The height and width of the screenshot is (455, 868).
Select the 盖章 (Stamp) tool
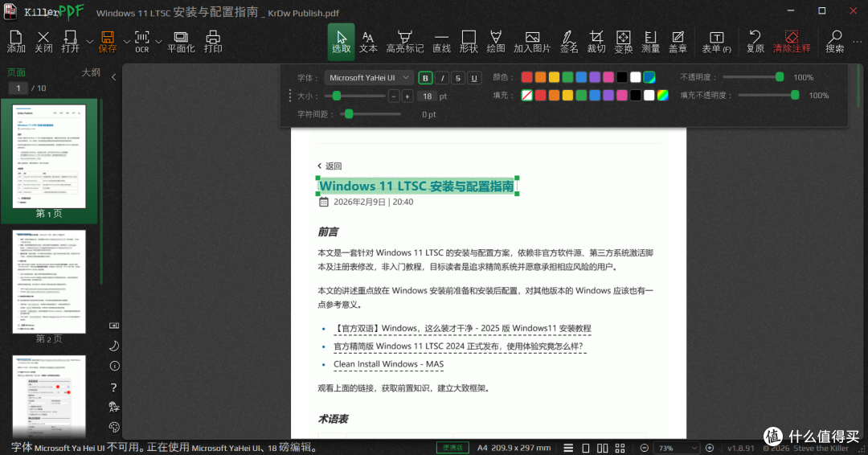(678, 42)
